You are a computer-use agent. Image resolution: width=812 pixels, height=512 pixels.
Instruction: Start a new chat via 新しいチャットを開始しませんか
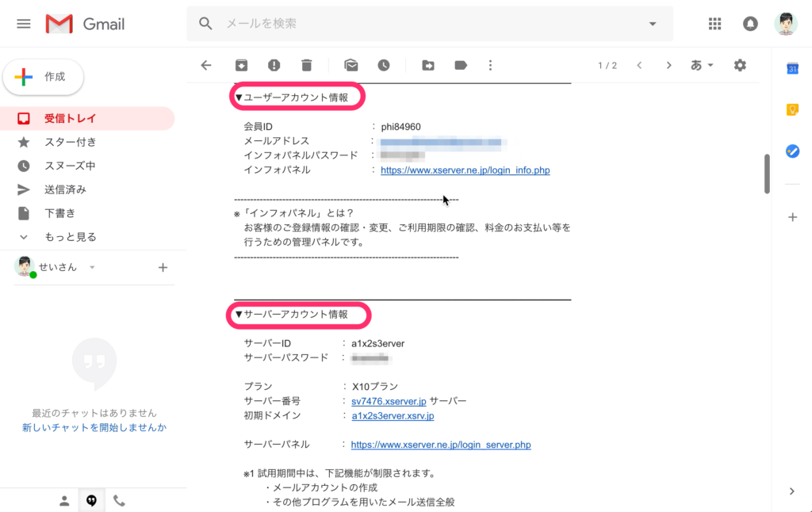coord(93,426)
